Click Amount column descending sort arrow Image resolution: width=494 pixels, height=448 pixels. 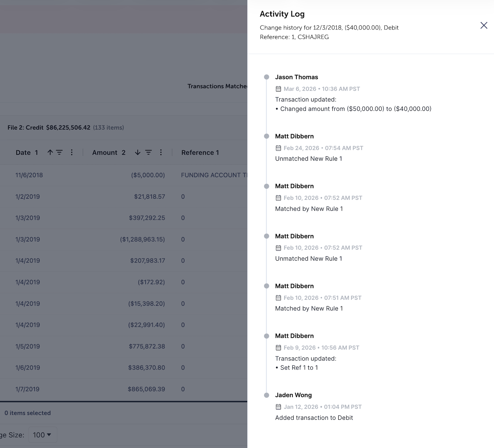click(137, 152)
